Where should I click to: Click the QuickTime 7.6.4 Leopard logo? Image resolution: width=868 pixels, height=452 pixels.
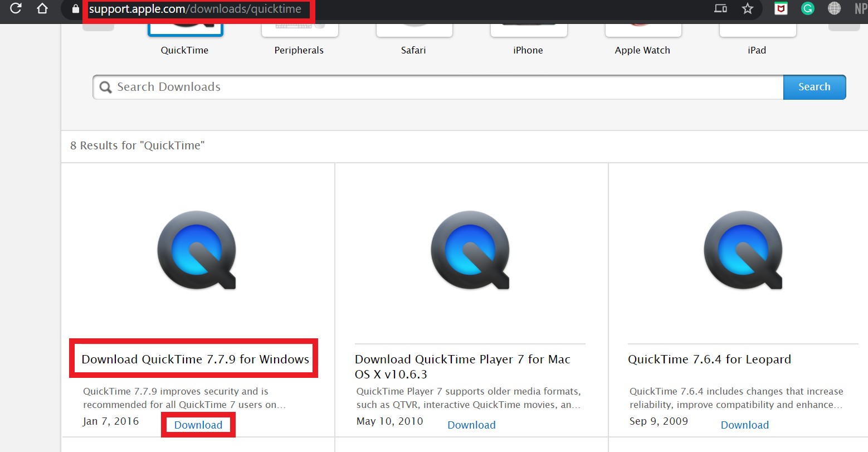(x=743, y=250)
